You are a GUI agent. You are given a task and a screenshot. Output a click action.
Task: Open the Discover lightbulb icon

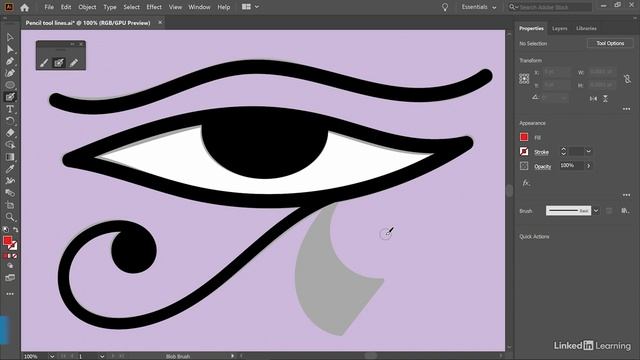445,7
